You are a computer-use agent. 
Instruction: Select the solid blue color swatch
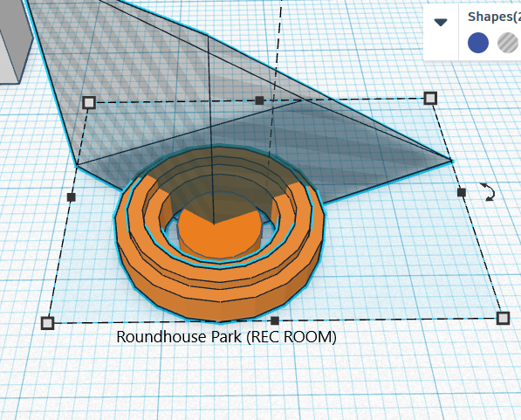pyautogui.click(x=478, y=43)
